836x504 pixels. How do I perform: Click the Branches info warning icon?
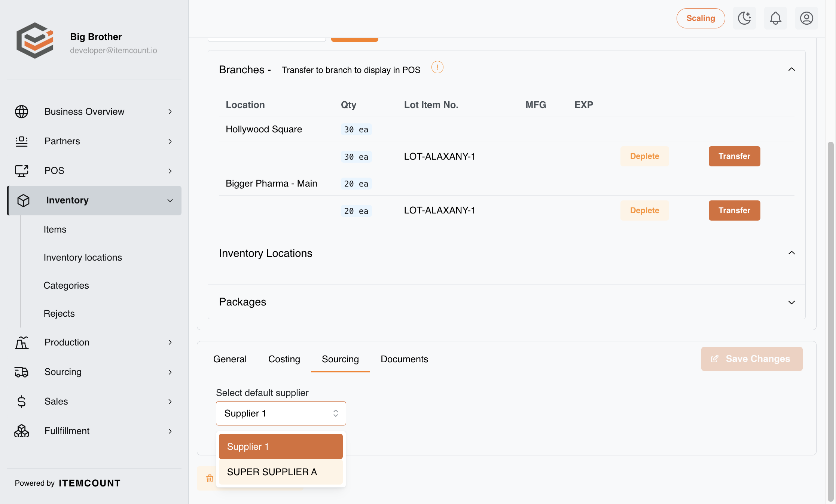[437, 67]
